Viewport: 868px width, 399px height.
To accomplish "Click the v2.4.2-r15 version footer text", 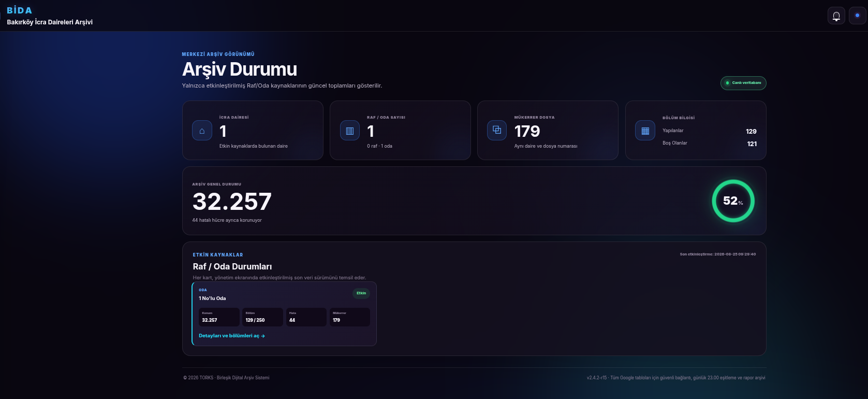I will tap(676, 378).
